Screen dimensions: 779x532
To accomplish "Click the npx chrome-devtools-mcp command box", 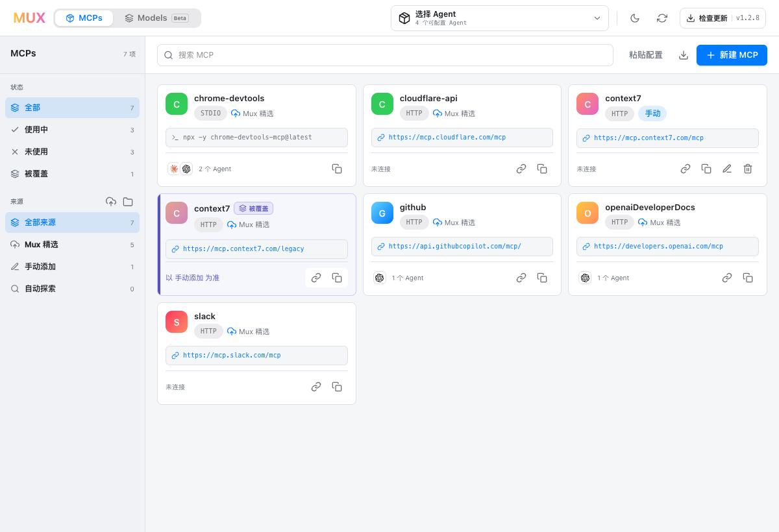I will 256,138.
